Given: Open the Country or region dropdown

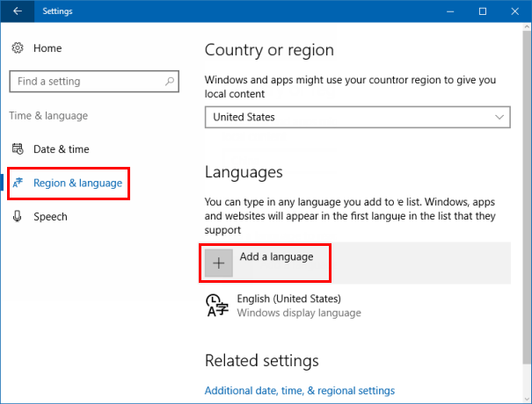Looking at the screenshot, I should 357,117.
